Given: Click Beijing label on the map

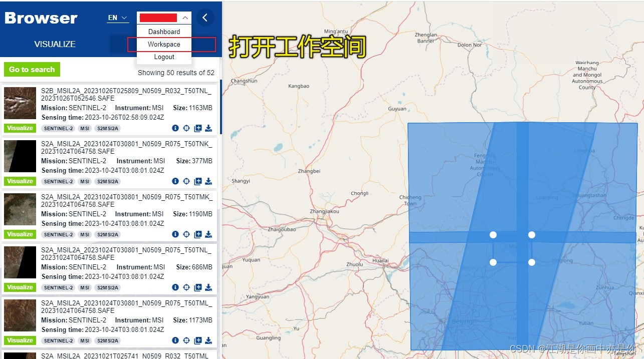Looking at the screenshot, I should click(461, 321).
